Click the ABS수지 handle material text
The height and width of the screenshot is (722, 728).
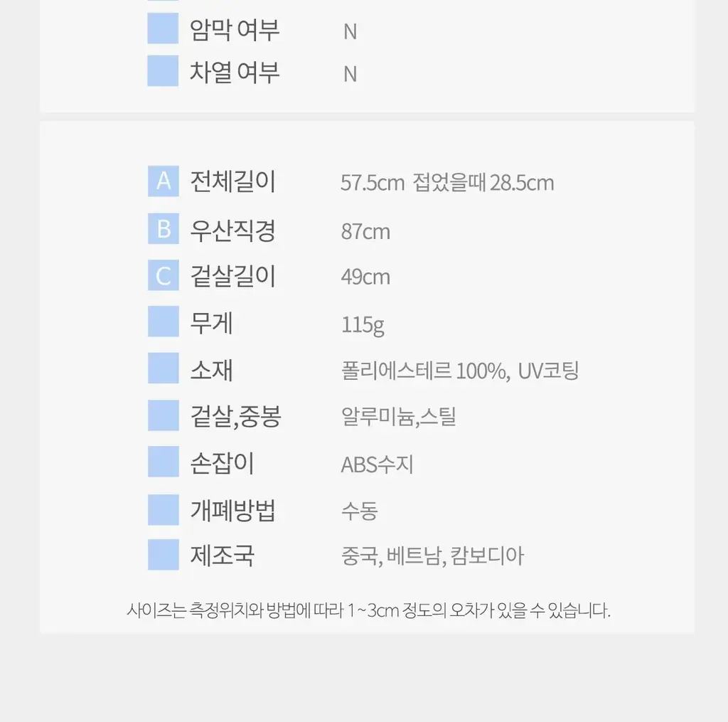(x=377, y=464)
